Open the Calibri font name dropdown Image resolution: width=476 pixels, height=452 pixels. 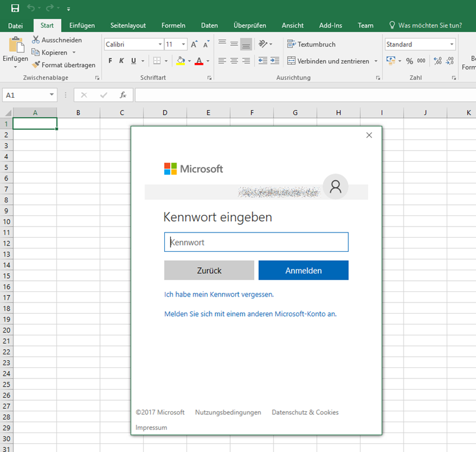(x=160, y=45)
